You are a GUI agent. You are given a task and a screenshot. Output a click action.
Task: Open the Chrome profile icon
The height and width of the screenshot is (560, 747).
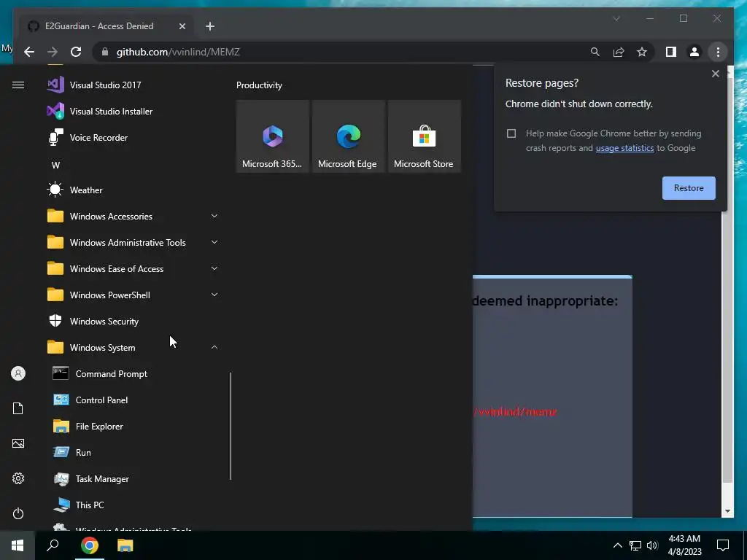[x=694, y=52]
